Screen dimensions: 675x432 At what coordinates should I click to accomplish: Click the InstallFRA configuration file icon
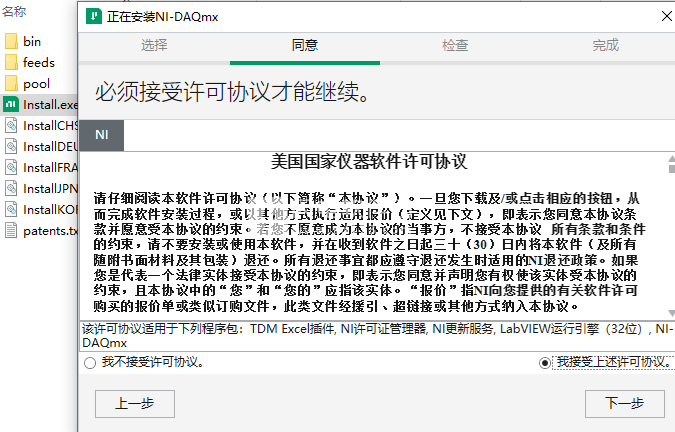coord(11,167)
